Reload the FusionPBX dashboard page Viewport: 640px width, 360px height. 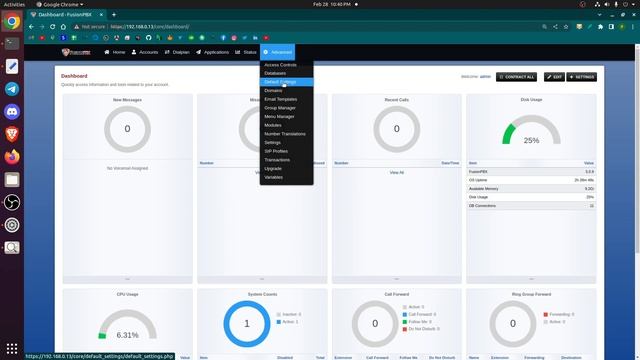(52, 27)
